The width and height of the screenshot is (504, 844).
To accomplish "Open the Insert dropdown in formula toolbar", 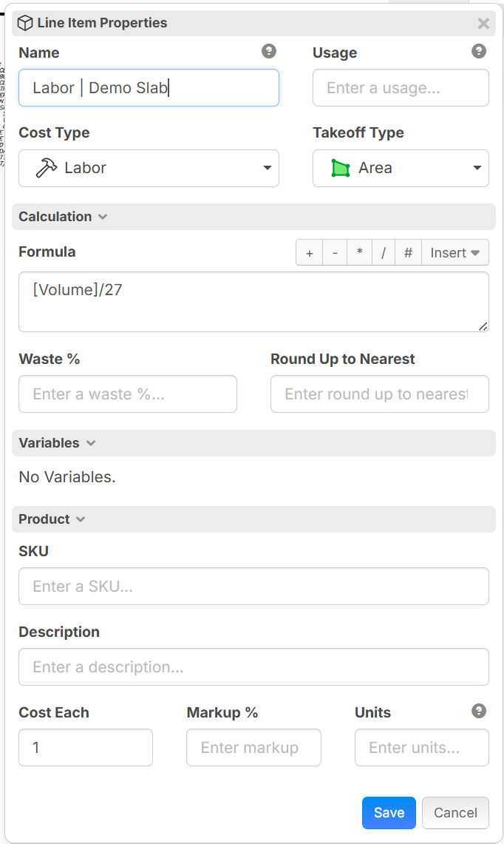I will [455, 253].
